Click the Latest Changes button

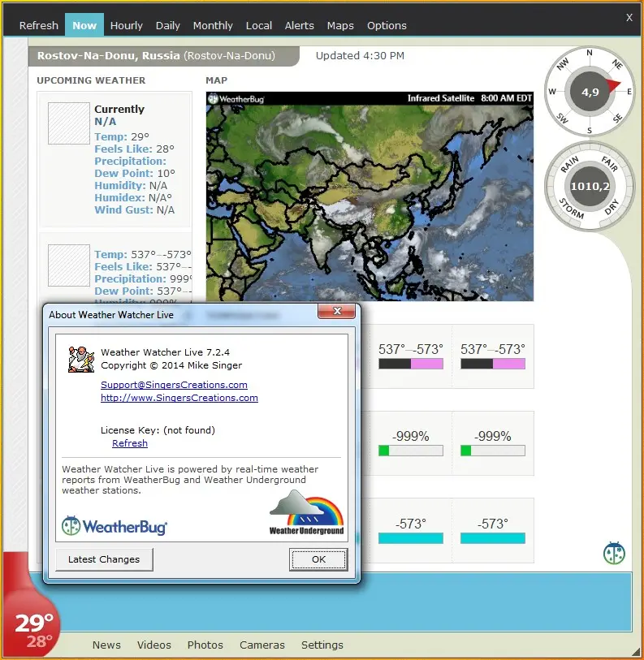104,559
